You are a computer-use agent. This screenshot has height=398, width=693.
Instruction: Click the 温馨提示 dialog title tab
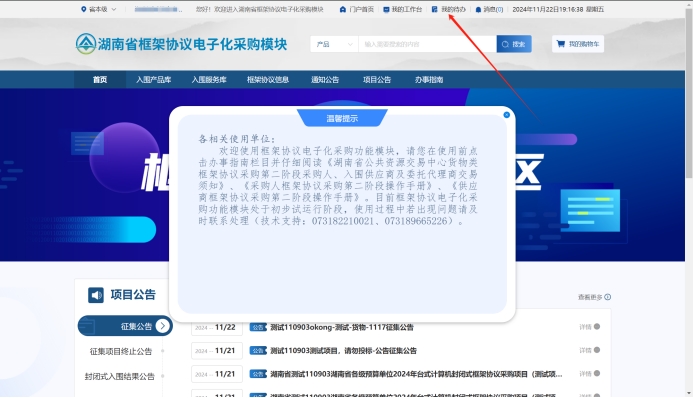click(342, 118)
